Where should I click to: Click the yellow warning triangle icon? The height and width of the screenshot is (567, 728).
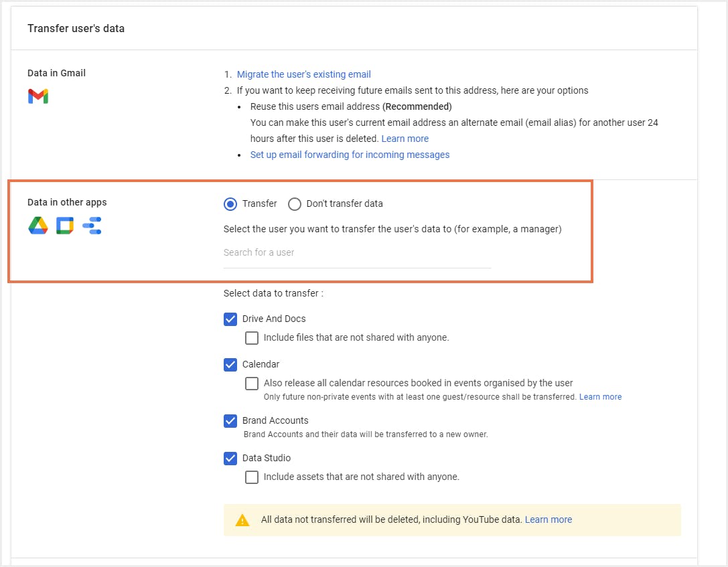[x=242, y=520]
